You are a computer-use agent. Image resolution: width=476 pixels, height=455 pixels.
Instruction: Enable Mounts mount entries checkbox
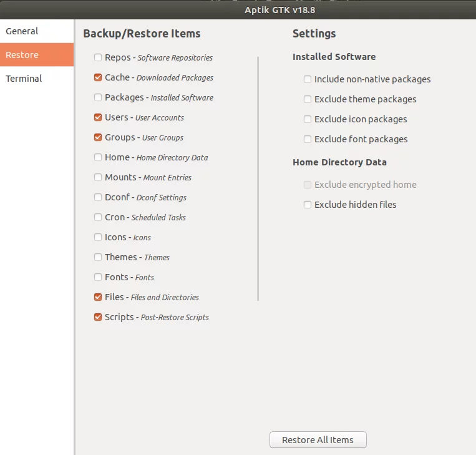[98, 177]
